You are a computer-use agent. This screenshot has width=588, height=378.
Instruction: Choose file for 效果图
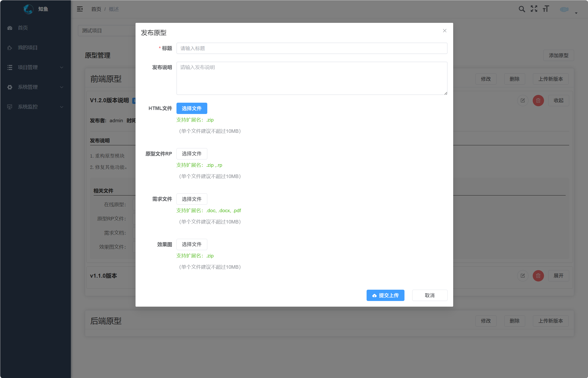click(192, 244)
